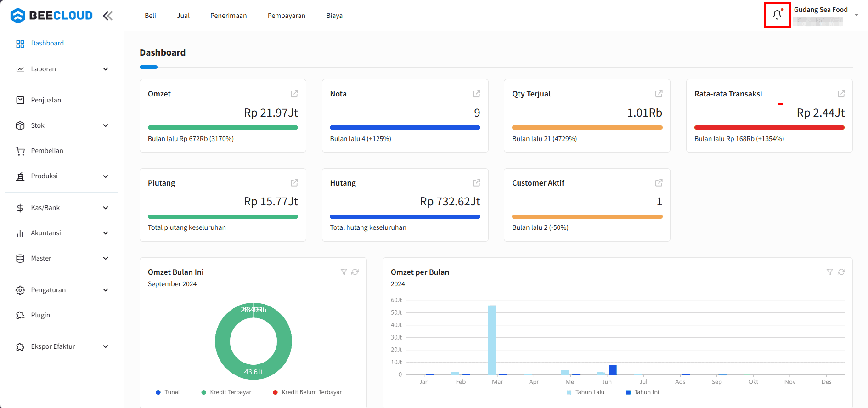Toggle Kredit Belum Terbayar legend entry
The width and height of the screenshot is (868, 408).
pos(307,392)
